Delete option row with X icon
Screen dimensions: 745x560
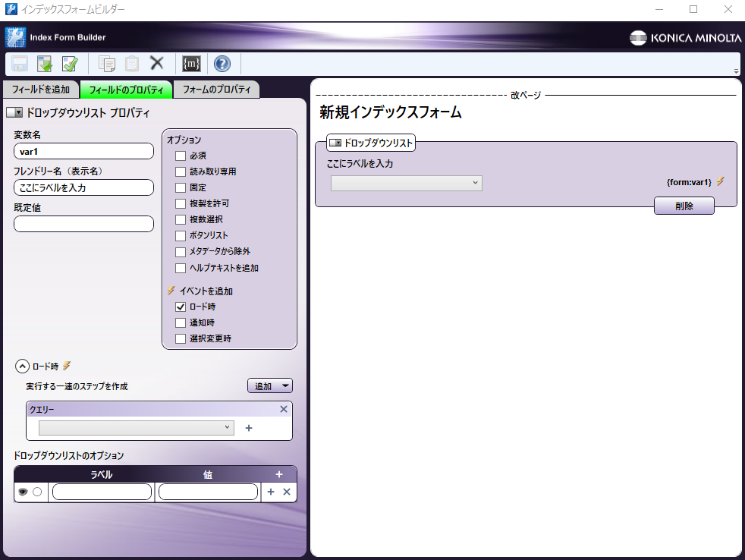(287, 492)
